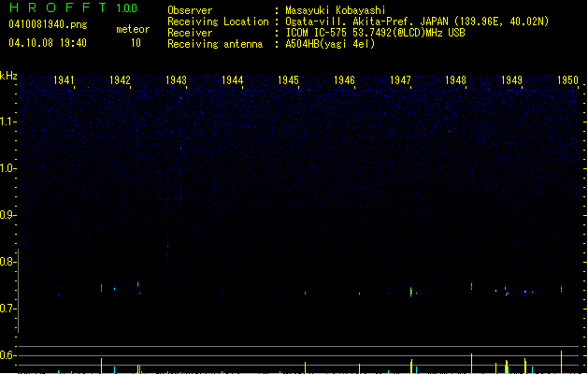This screenshot has width=588, height=374.
Task: Click time marker 1942
Action: pos(120,80)
